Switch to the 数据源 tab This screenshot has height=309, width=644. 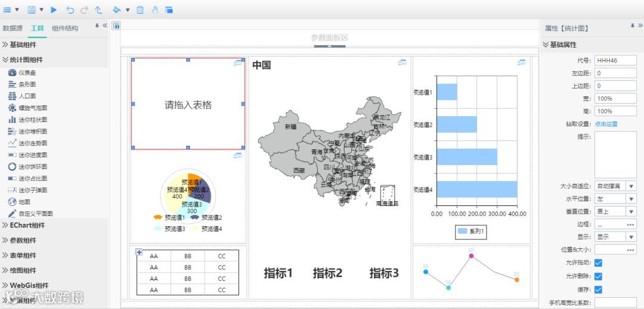13,28
